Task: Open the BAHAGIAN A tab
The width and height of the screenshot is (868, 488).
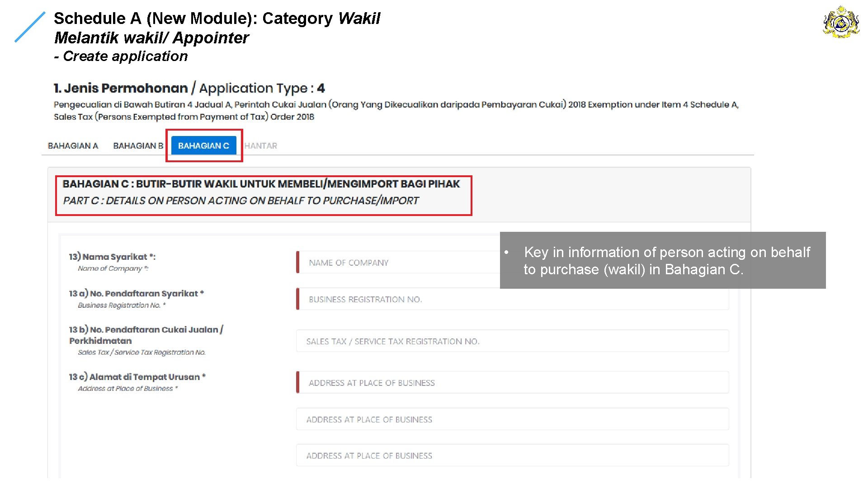Action: click(73, 146)
